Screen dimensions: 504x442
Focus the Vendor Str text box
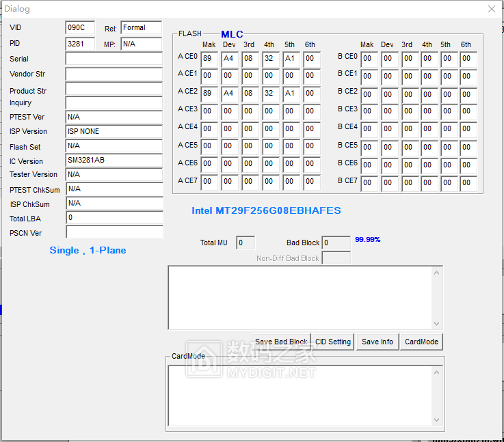114,74
